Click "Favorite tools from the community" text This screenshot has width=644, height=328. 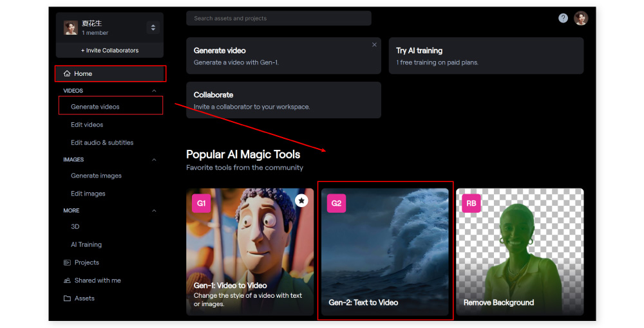(245, 168)
